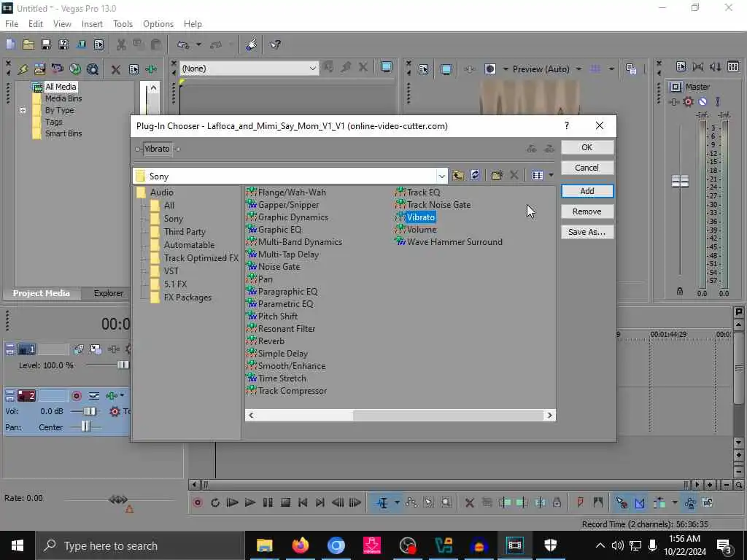Click the Loop Playback icon

coord(215,502)
